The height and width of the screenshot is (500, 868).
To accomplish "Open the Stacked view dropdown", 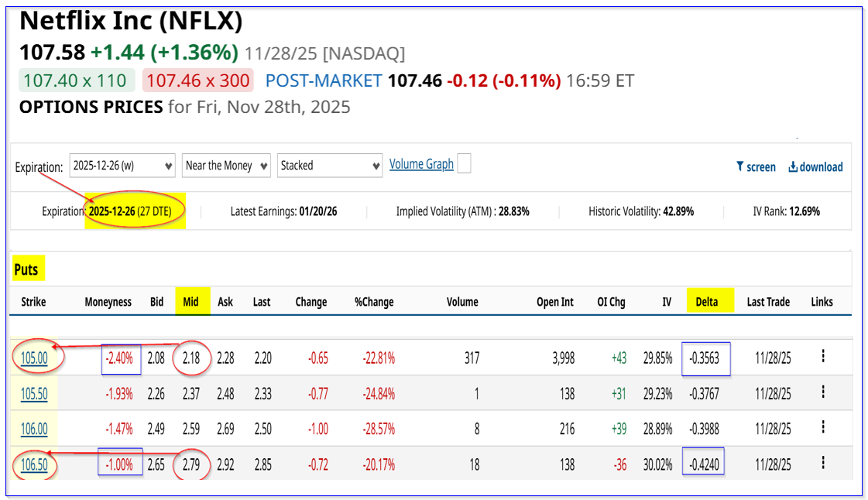I will pyautogui.click(x=330, y=166).
